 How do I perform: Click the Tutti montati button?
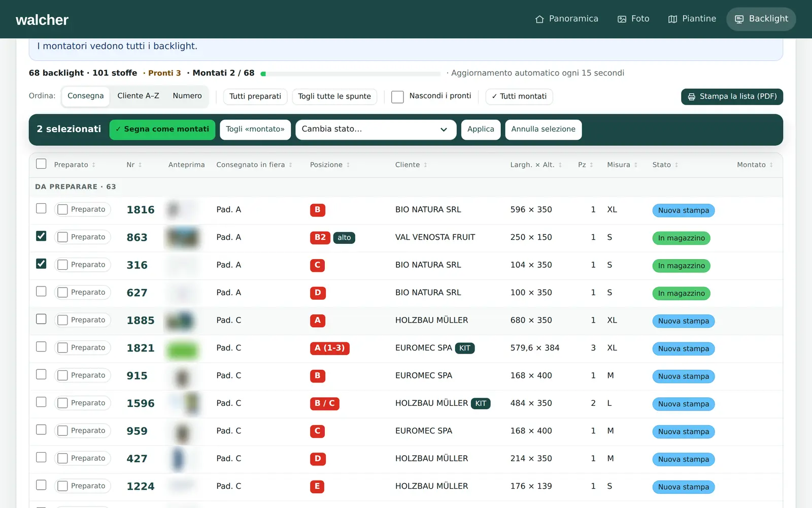[x=519, y=97]
